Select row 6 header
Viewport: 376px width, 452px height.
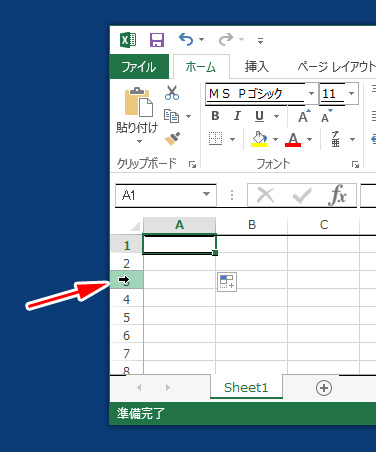tap(127, 335)
